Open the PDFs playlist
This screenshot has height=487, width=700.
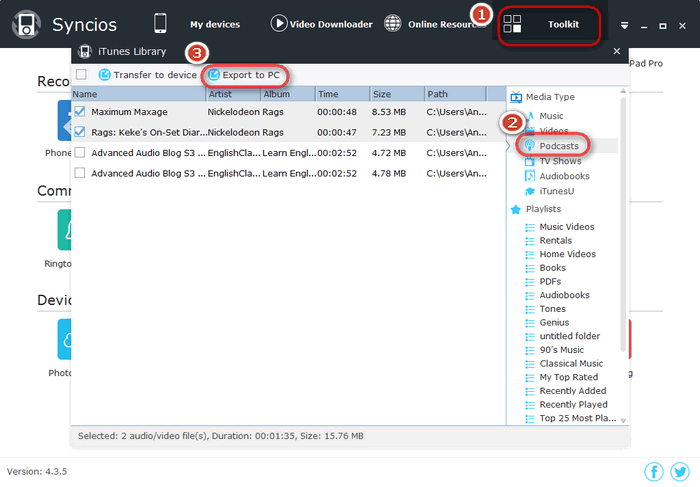click(550, 282)
